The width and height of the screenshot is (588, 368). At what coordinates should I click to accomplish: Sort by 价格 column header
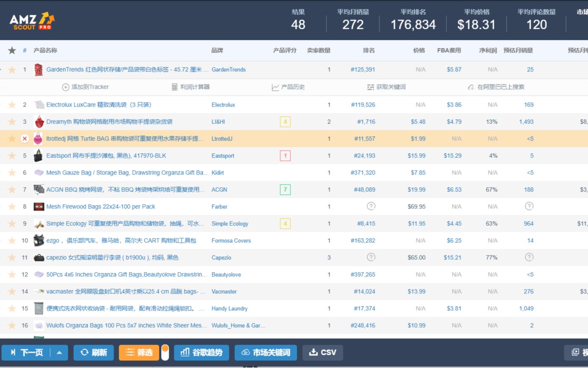pyautogui.click(x=419, y=51)
